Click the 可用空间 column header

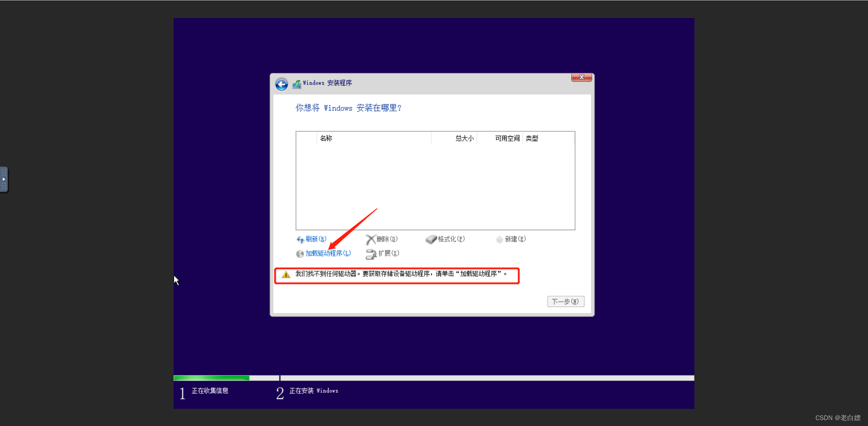507,138
